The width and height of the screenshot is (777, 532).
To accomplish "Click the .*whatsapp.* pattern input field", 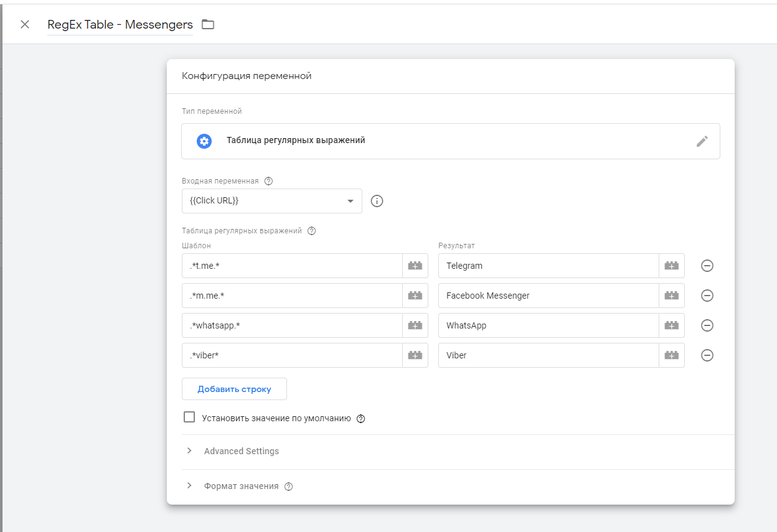I will (x=291, y=325).
